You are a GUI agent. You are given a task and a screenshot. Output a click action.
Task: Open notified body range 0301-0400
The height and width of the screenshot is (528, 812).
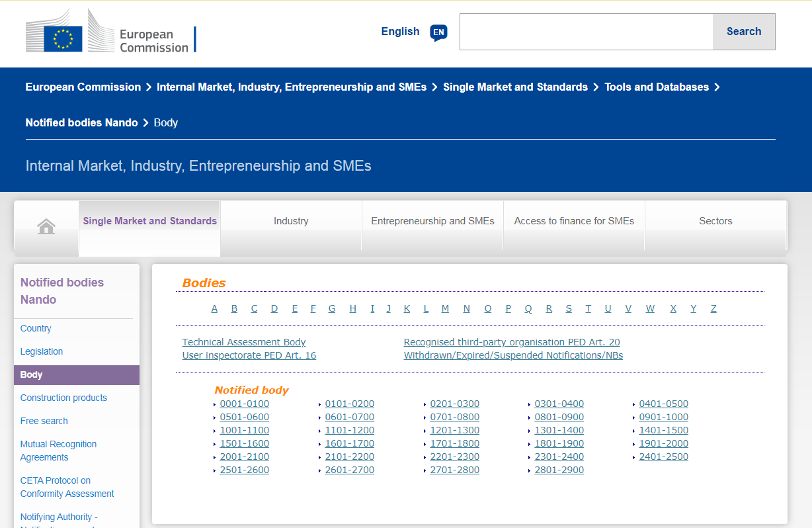point(559,404)
